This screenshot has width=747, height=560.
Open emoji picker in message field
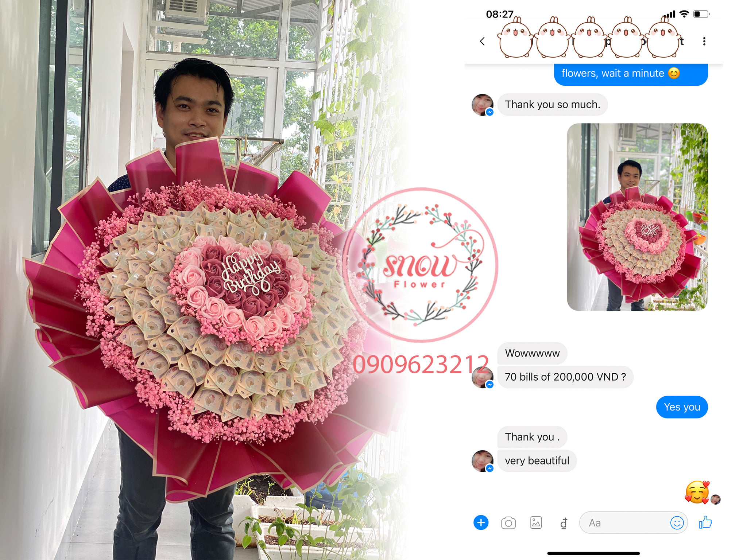click(x=677, y=522)
